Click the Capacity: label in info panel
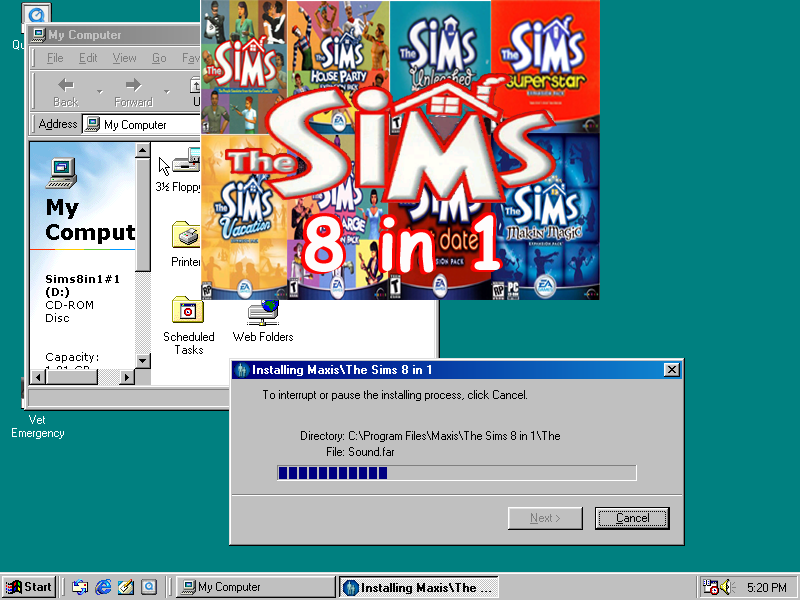The width and height of the screenshot is (800, 600). click(72, 357)
